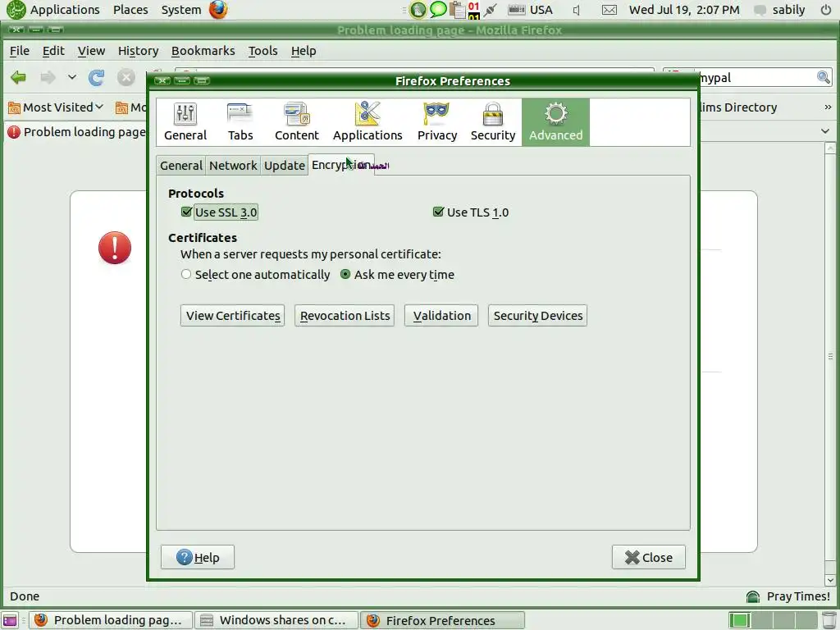Open the history dropdown arrow beside Forward
The height and width of the screenshot is (630, 840).
tap(72, 78)
